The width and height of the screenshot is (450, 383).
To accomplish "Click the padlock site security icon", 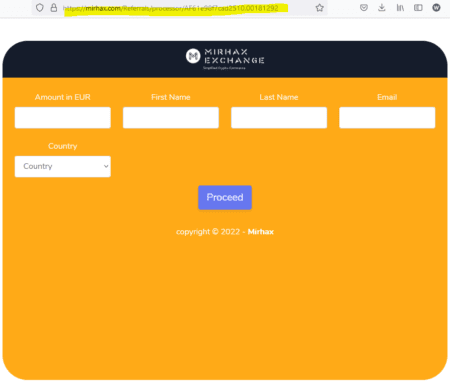I will tap(54, 8).
